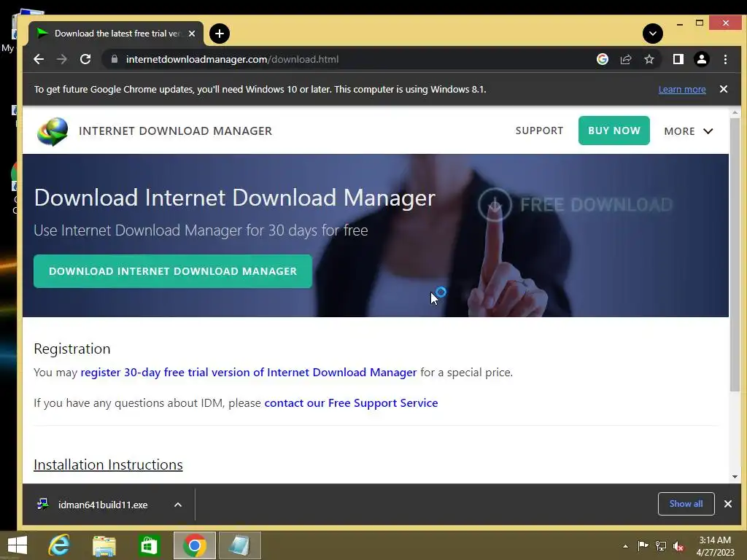The width and height of the screenshot is (747, 560).
Task: Launch Internet Explorer from taskbar
Action: [x=59, y=545]
